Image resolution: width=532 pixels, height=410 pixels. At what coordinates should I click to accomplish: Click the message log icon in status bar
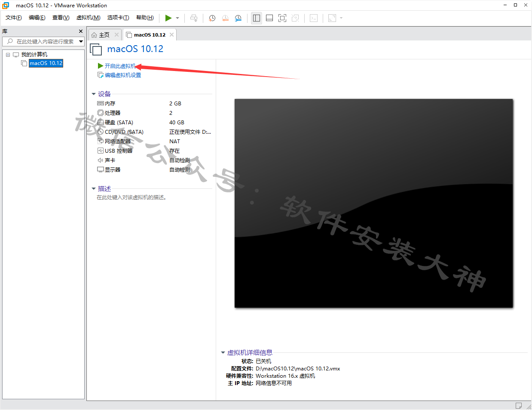point(519,406)
